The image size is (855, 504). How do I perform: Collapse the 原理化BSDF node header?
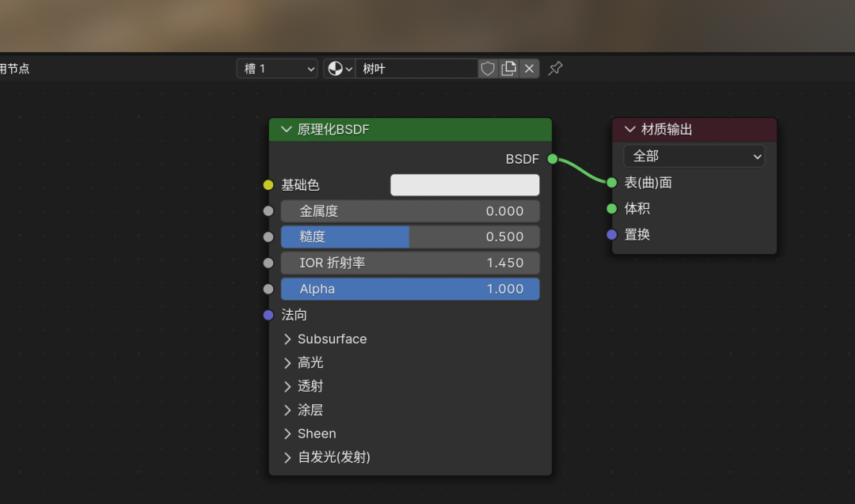click(x=287, y=129)
